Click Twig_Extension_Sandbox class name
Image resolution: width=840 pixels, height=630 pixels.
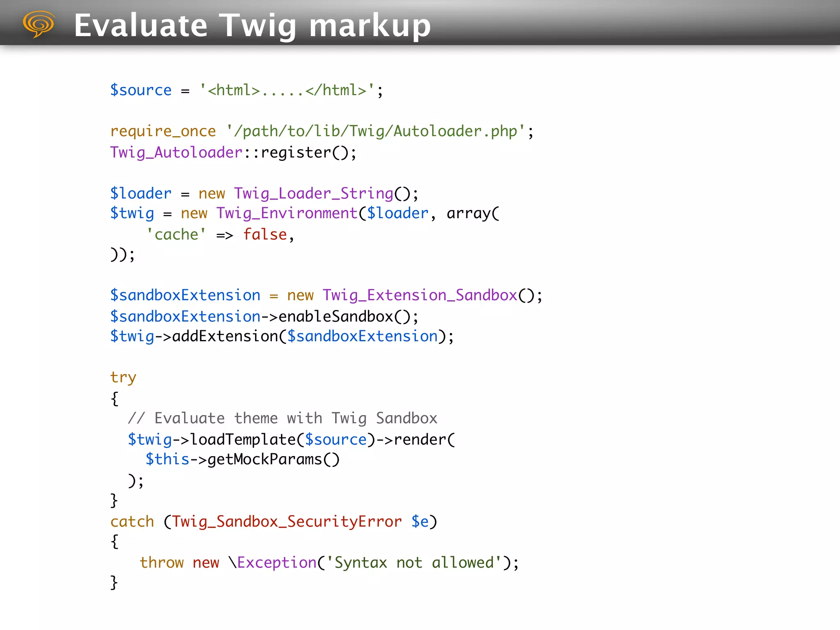(x=420, y=295)
